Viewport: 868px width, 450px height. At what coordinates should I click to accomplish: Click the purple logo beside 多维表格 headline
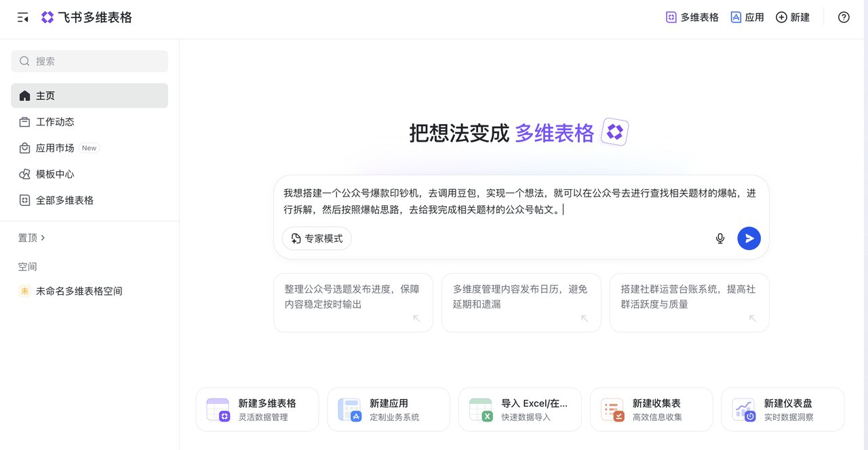(x=615, y=133)
